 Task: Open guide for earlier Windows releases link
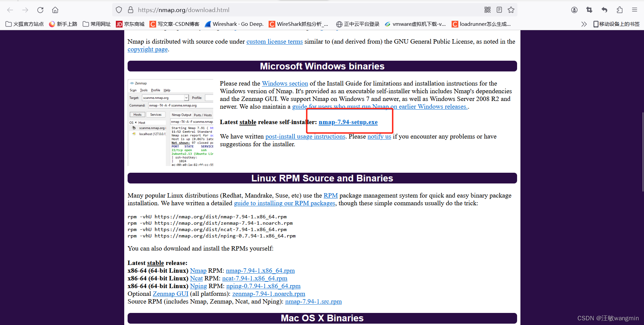point(380,107)
